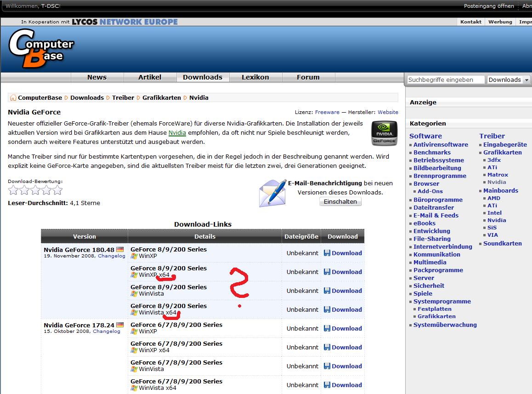The width and height of the screenshot is (532, 394).
Task: Open Antivirensoftware category
Action: pos(441,145)
